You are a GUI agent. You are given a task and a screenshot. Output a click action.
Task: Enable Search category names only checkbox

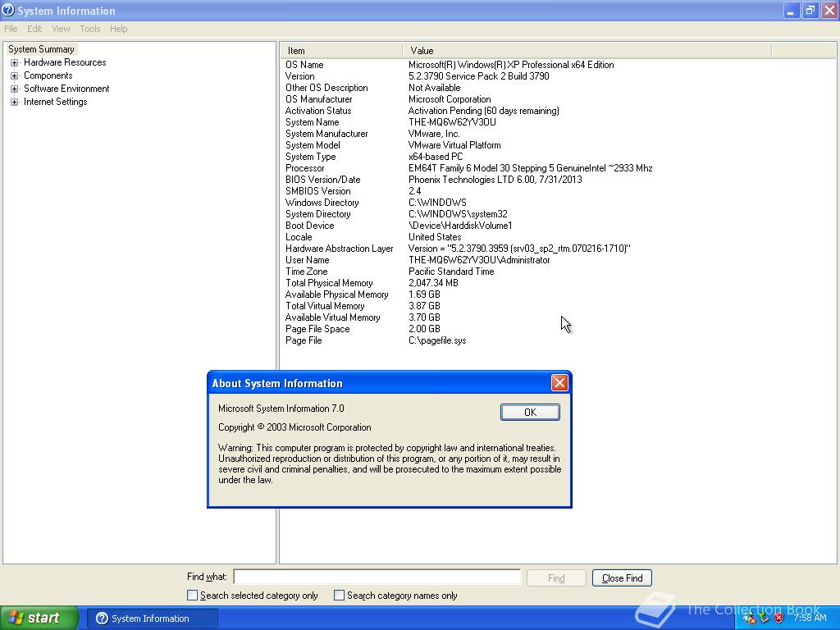(339, 596)
